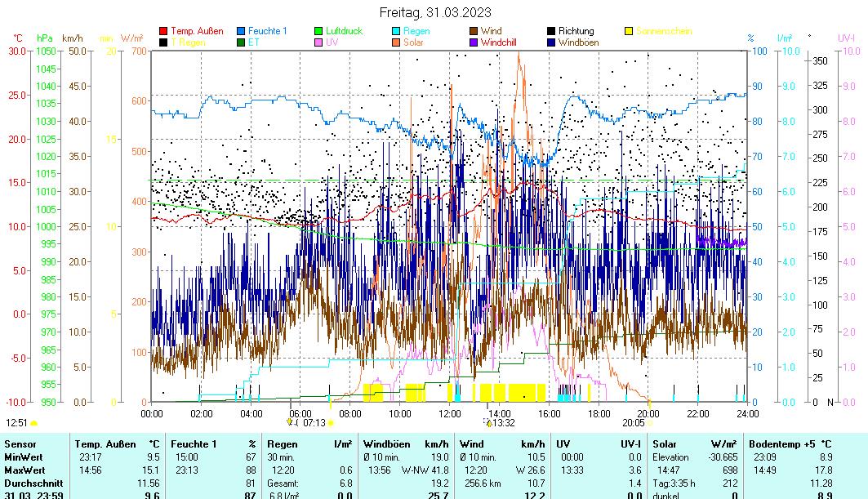Click the Bodentemp minimum time 23:09
The height and width of the screenshot is (499, 868).
(x=764, y=457)
